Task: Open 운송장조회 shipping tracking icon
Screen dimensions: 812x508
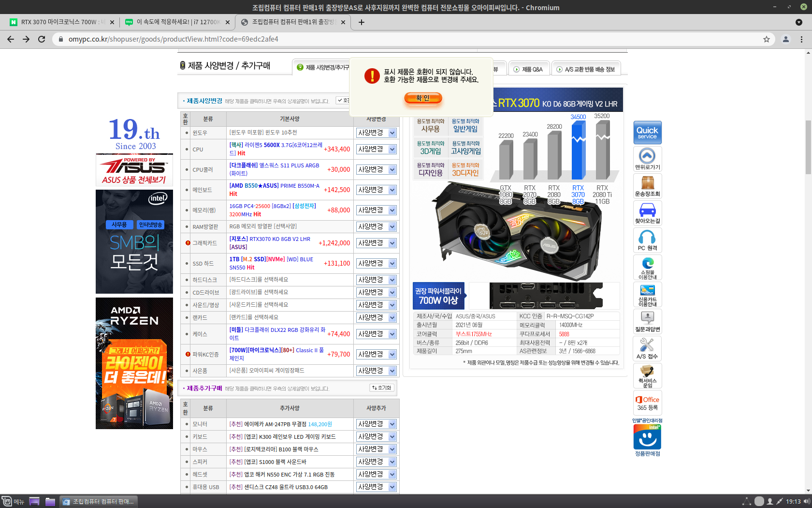Action: click(647, 186)
